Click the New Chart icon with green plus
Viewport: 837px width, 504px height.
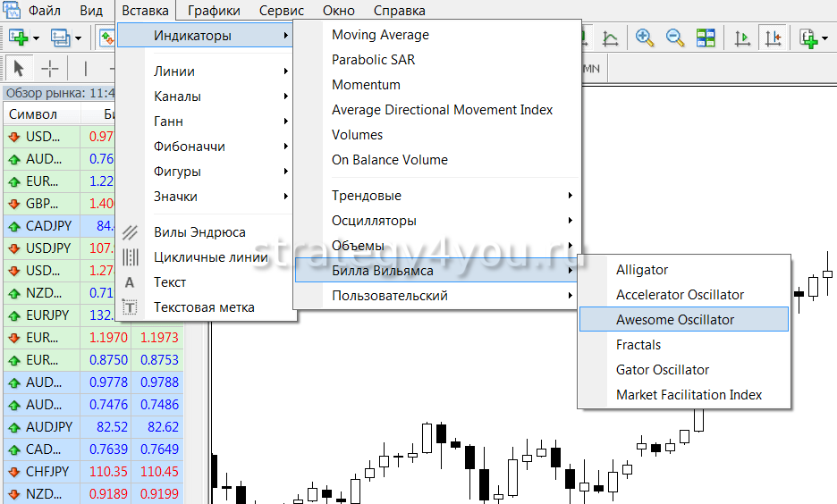[x=18, y=38]
